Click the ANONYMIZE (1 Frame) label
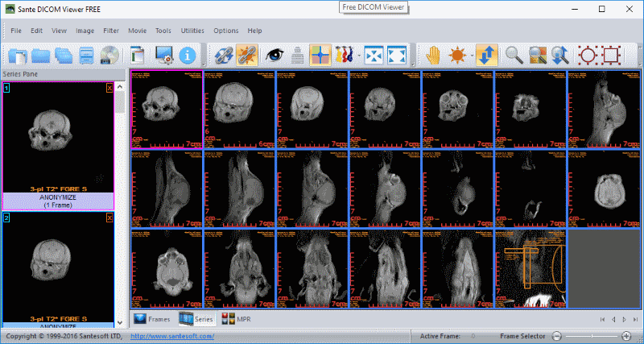Viewport: 644px width, 344px height. point(58,201)
